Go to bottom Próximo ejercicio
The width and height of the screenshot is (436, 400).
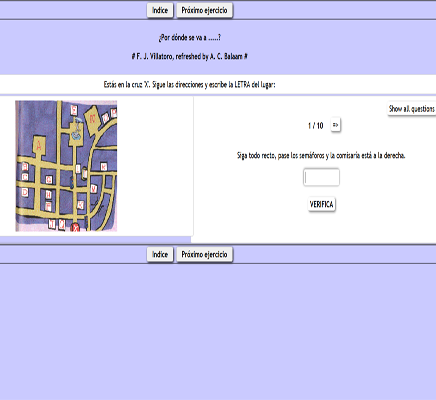(204, 254)
